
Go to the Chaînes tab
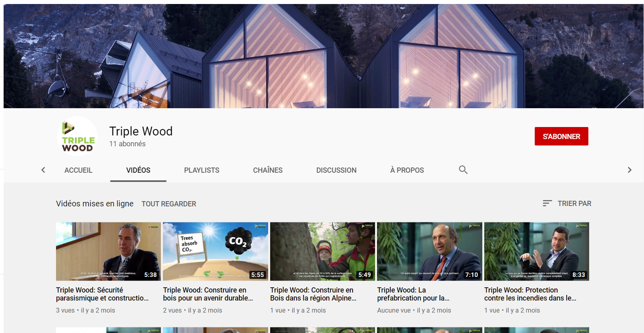(268, 170)
